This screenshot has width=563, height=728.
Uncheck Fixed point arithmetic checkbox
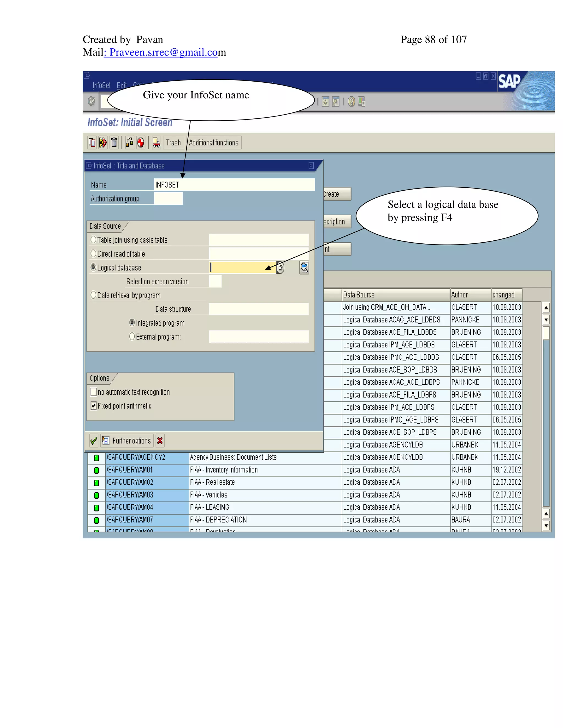pyautogui.click(x=94, y=406)
